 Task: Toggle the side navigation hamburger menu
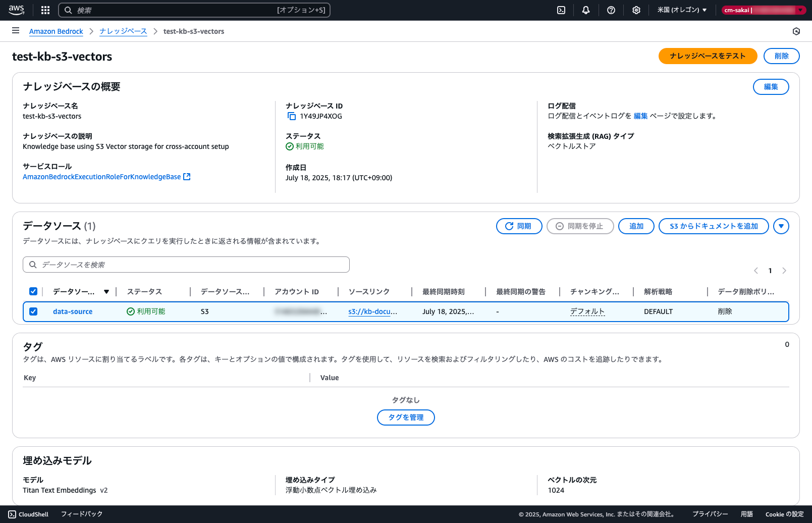pos(16,31)
